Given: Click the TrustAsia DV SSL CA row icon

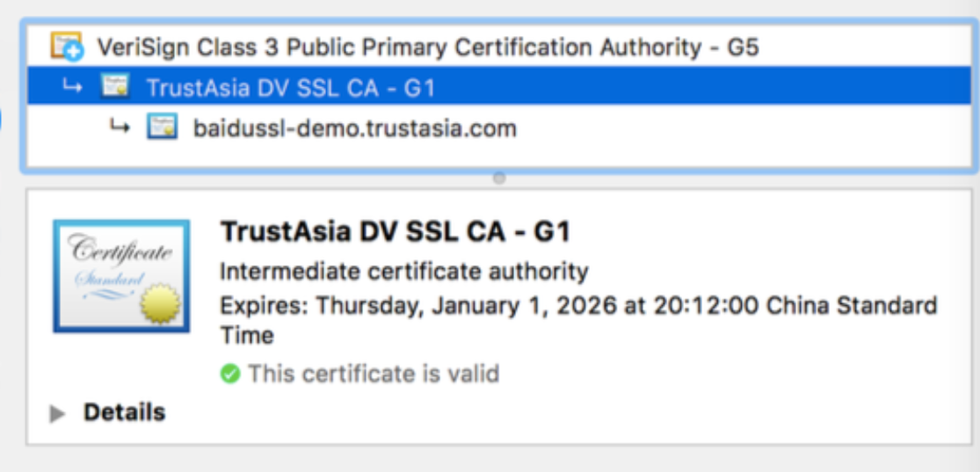Looking at the screenshot, I should [x=115, y=87].
